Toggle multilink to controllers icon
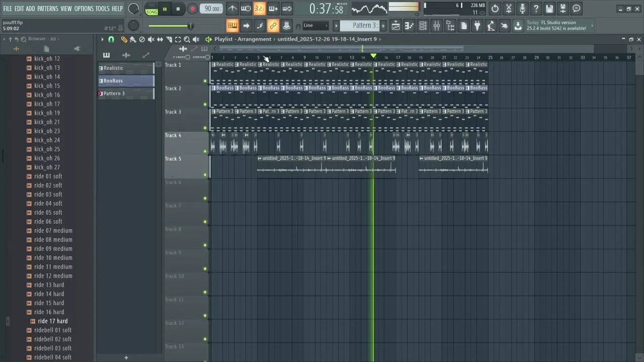 pyautogui.click(x=286, y=26)
